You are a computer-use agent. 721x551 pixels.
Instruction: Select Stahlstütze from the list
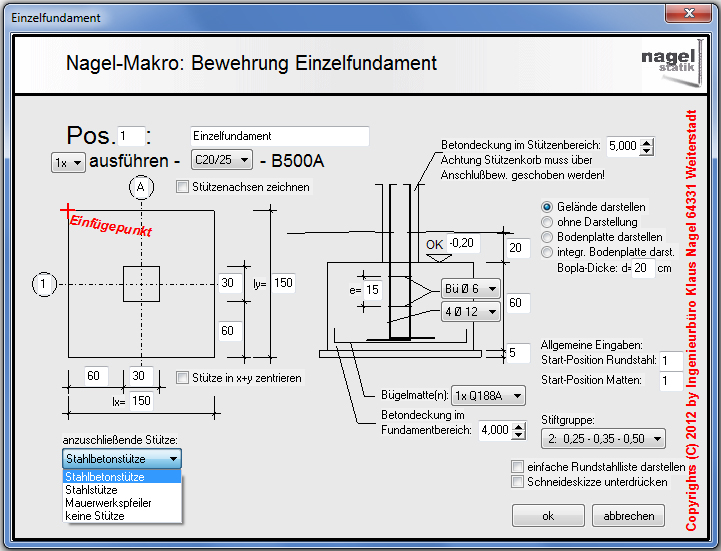[92, 490]
